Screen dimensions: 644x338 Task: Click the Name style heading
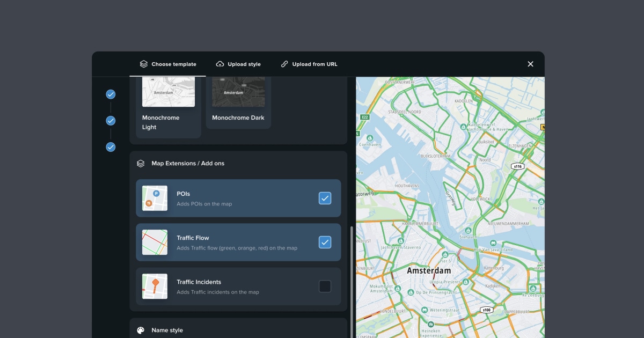167,330
